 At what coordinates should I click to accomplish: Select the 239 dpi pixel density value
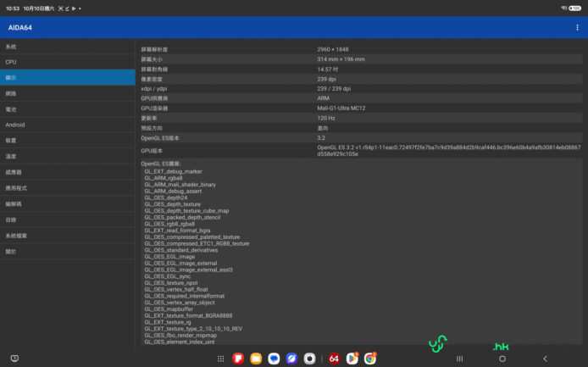(x=327, y=79)
